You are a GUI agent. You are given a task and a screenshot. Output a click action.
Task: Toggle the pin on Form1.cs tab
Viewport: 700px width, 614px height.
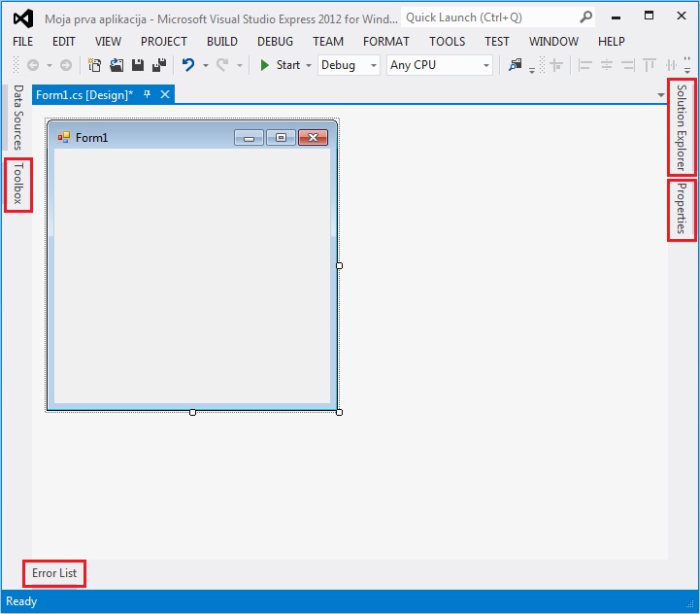point(148,94)
